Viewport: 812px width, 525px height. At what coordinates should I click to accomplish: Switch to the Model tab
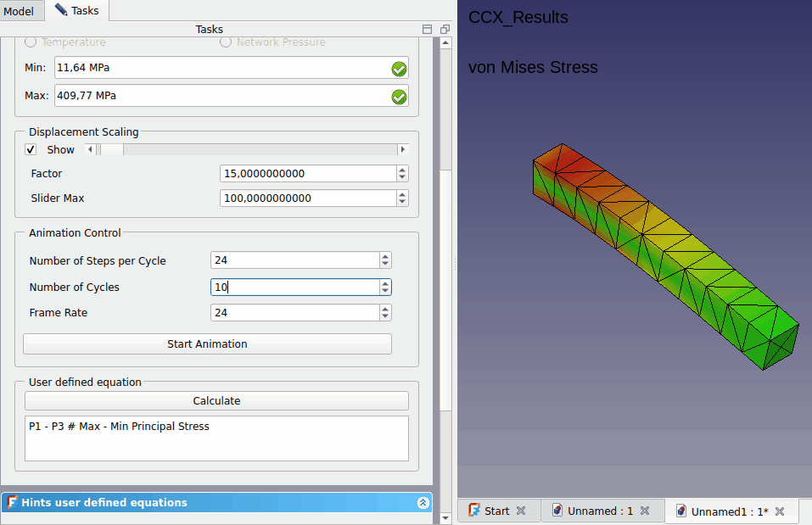[19, 11]
